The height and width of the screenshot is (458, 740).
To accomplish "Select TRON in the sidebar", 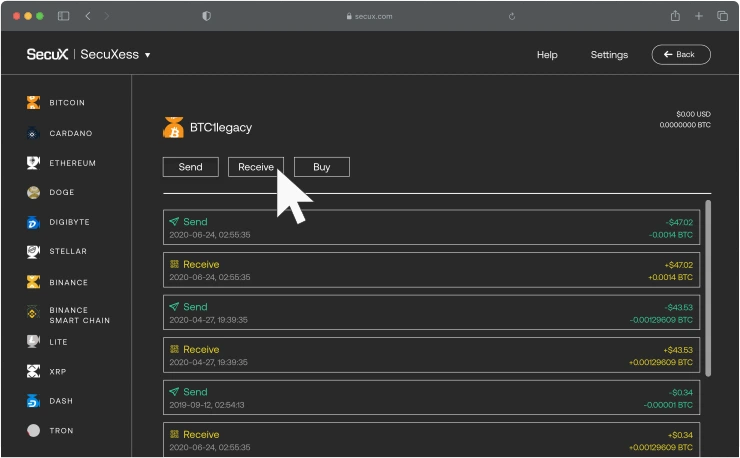I will click(61, 431).
